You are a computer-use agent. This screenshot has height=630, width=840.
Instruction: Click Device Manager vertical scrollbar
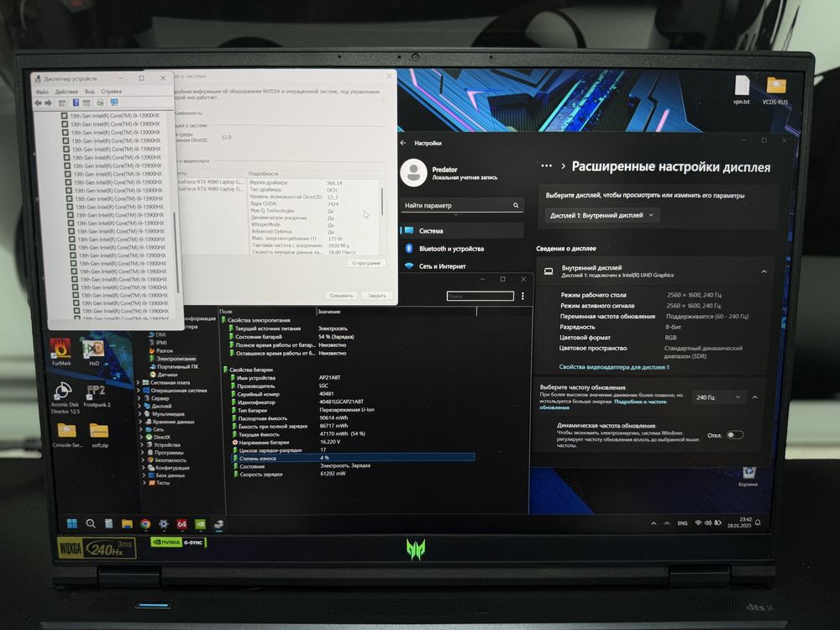[x=176, y=252]
